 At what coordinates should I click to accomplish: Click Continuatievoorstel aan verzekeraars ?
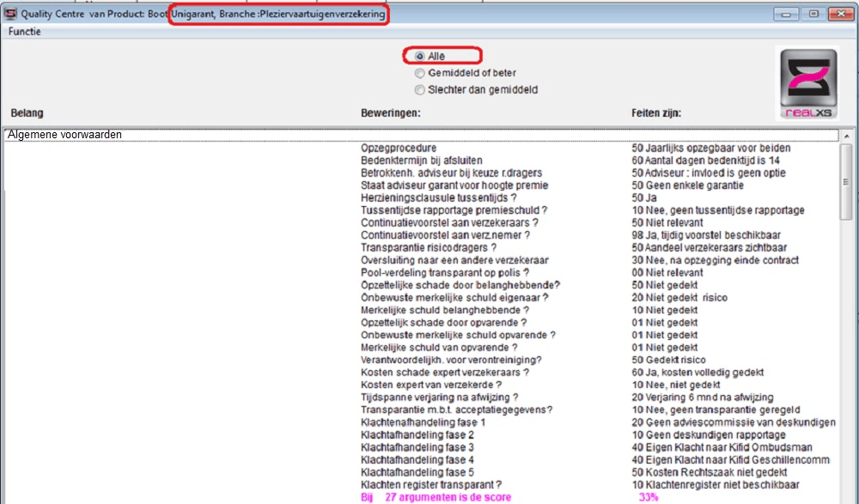[449, 223]
